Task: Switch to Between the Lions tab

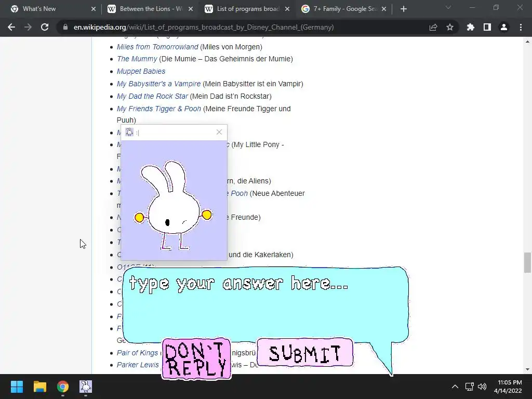Action: click(x=150, y=9)
